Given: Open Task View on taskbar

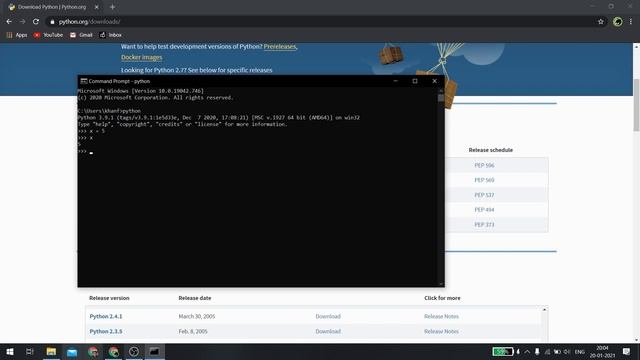Looking at the screenshot, I should pyautogui.click(x=29, y=351).
